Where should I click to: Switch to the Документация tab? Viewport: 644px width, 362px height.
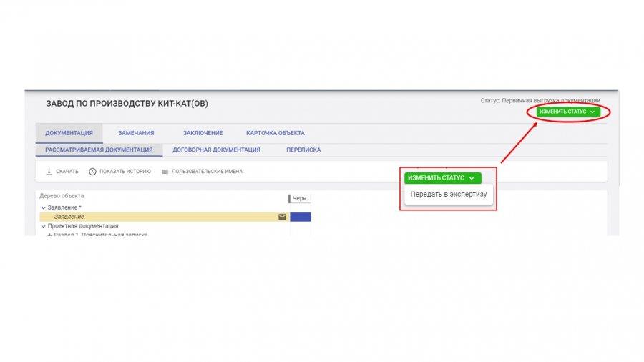click(x=69, y=133)
